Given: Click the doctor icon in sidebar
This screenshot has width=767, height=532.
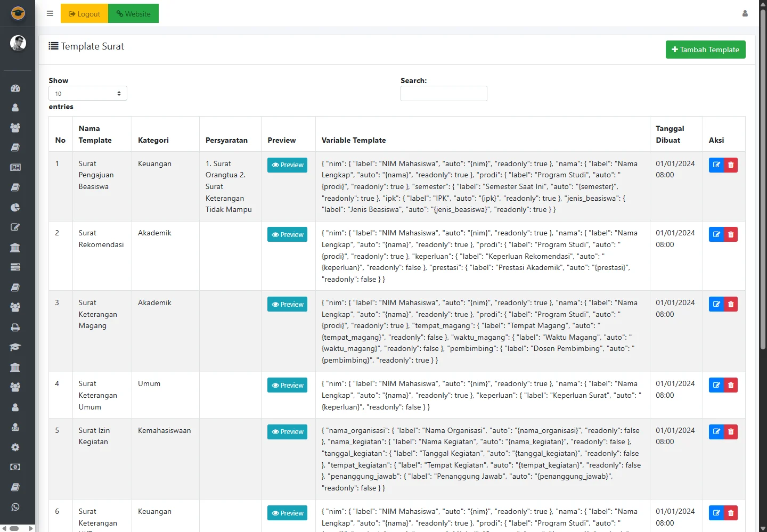Looking at the screenshot, I should point(15,427).
